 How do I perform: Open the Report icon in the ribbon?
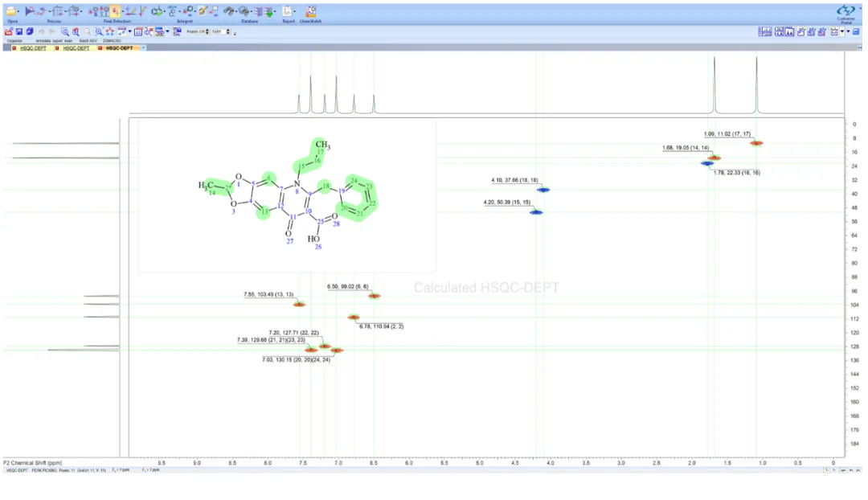pos(287,11)
